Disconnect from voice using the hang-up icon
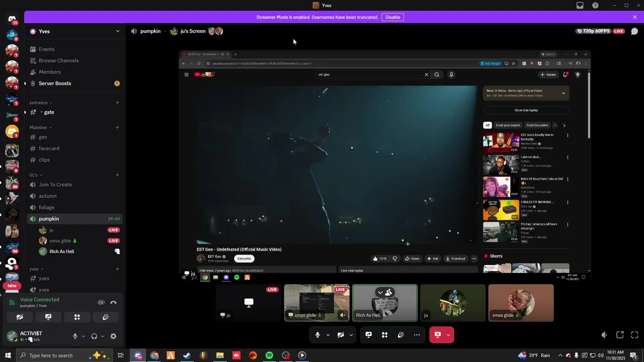Screen dimensions: 644x362 tap(113, 303)
